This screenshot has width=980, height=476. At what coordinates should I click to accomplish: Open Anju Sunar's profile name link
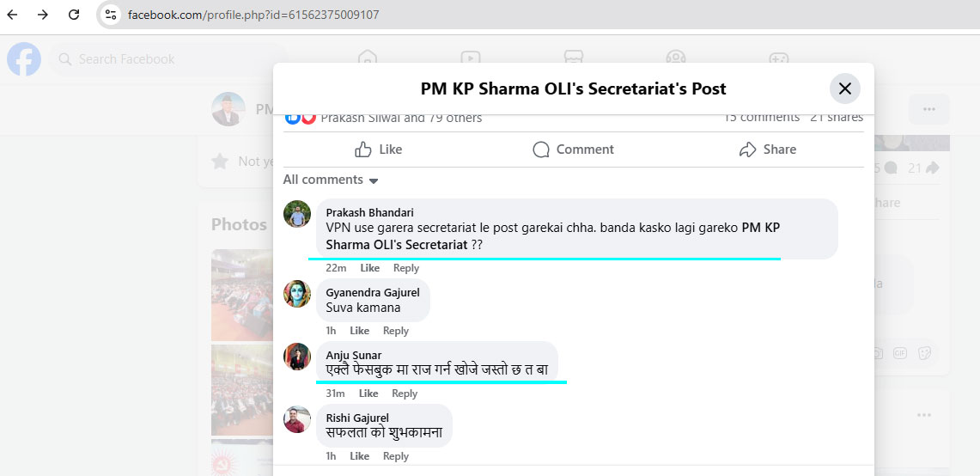[x=354, y=355]
